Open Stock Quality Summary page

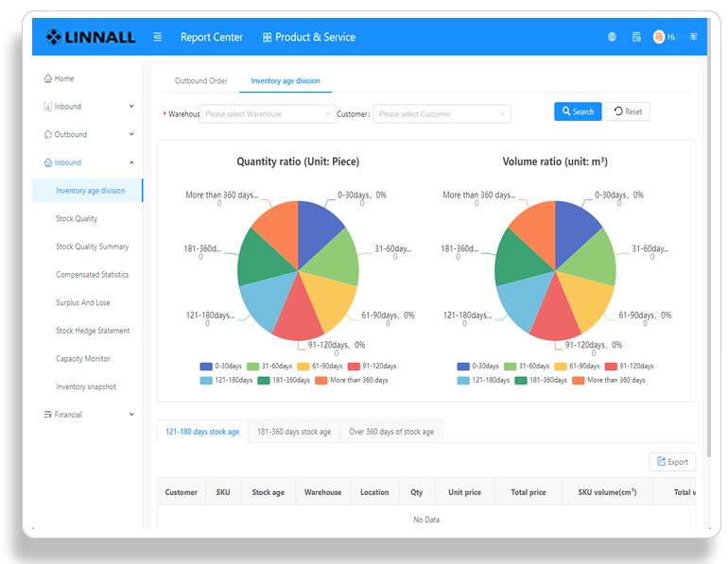tap(93, 247)
